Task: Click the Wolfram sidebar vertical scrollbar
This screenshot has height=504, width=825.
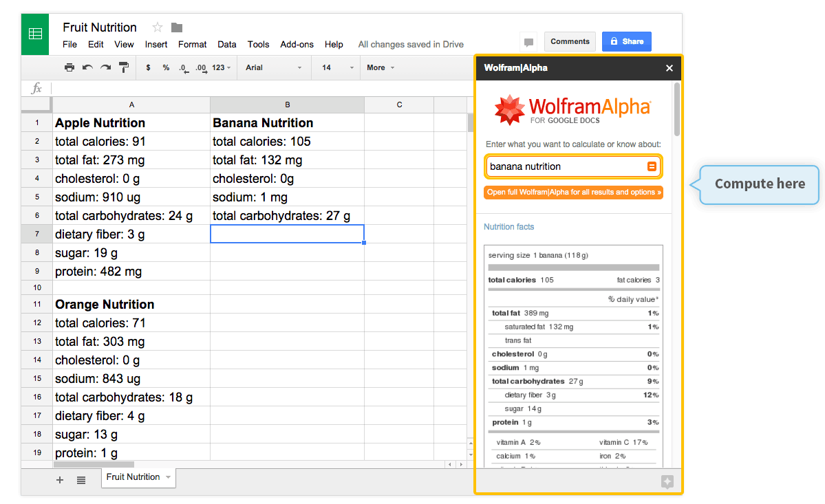Action: (x=676, y=109)
